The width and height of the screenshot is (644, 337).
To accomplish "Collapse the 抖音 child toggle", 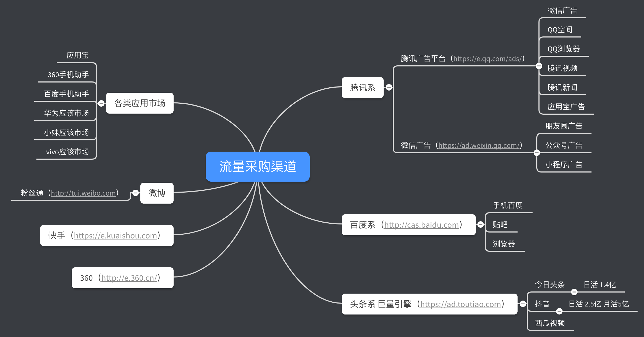I will click(559, 311).
